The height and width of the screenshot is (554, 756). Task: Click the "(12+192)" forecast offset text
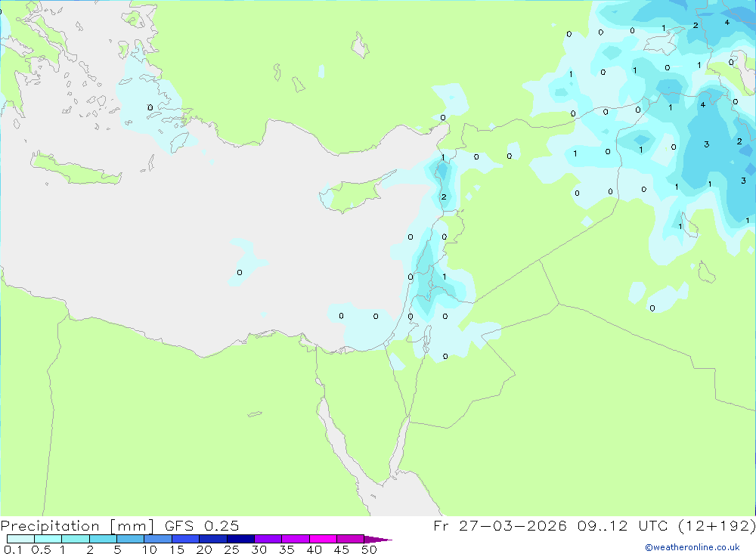[717, 525]
